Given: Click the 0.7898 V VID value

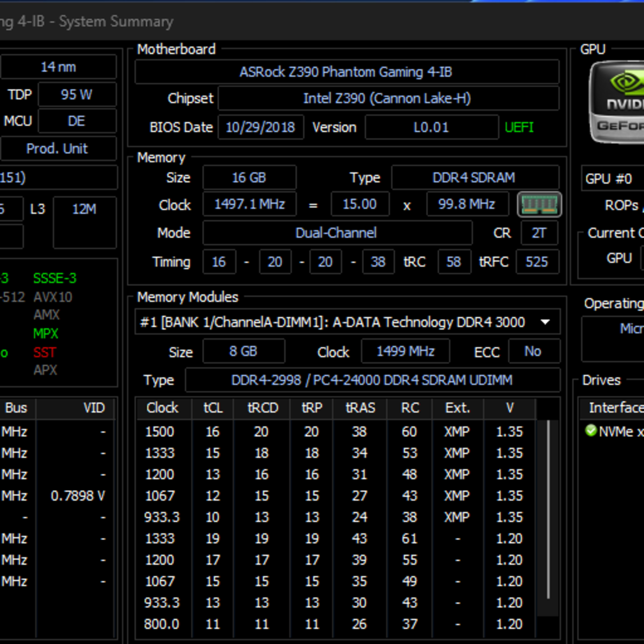Looking at the screenshot, I should click(x=78, y=496).
